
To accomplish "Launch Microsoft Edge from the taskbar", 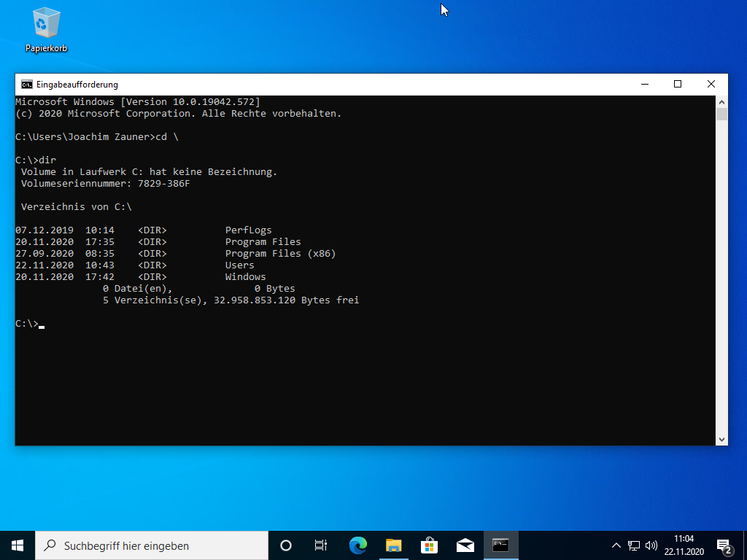I will (x=357, y=545).
